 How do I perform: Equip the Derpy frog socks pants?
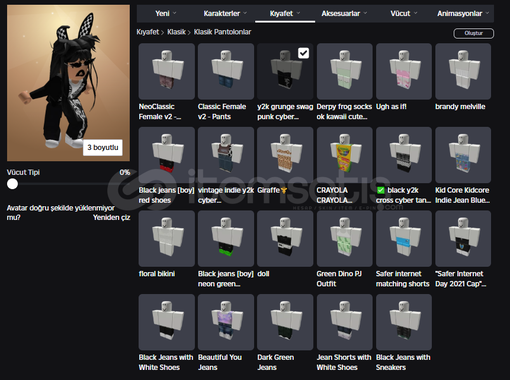click(x=344, y=71)
